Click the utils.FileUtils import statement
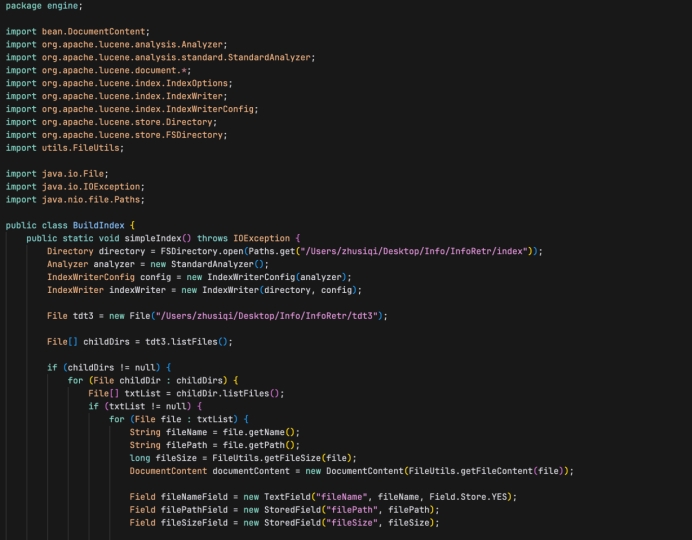Screen dimensions: 692x540 65,147
